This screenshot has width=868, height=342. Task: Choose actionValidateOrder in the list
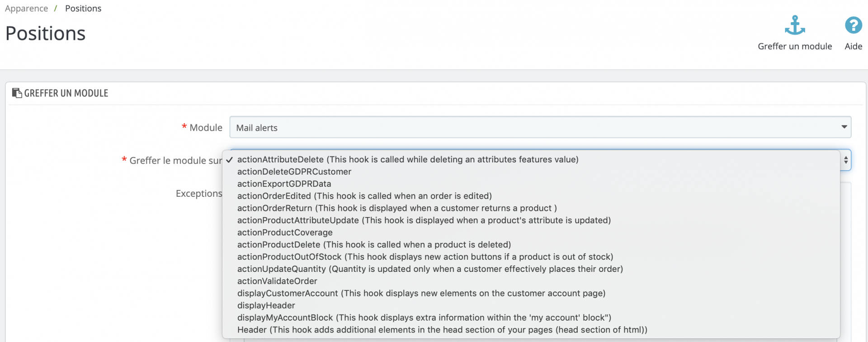[277, 281]
